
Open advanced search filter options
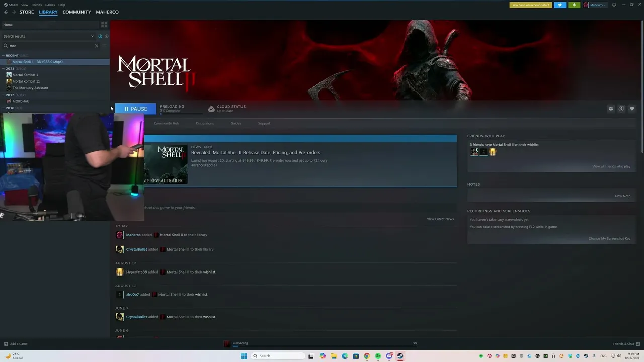pyautogui.click(x=105, y=46)
